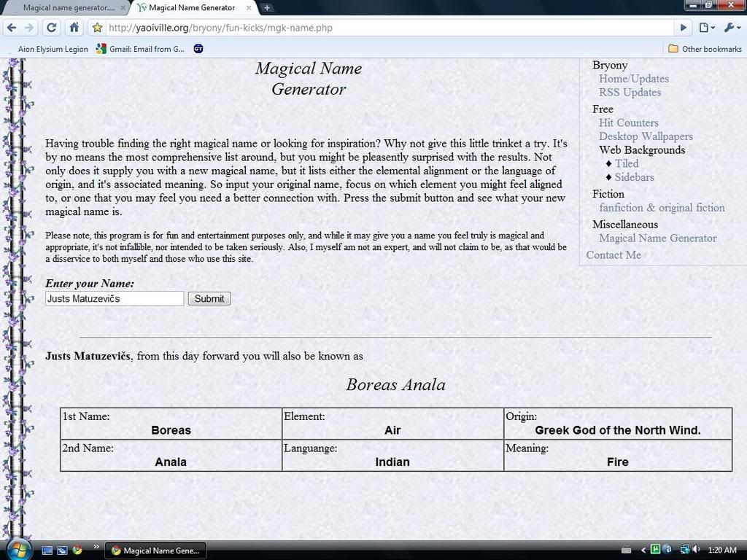This screenshot has width=747, height=560.
Task: Click the Show Desktop quick launch icon
Action: click(47, 551)
